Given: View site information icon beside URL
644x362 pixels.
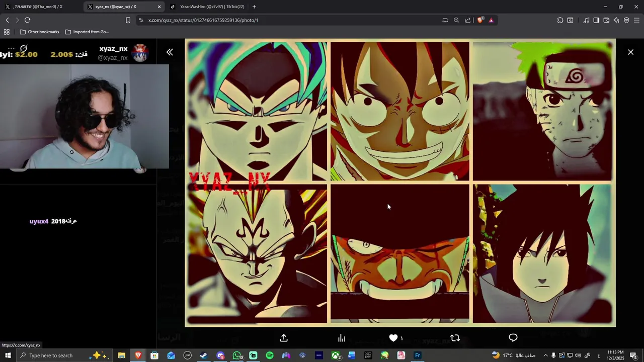Looking at the screenshot, I should (x=141, y=20).
